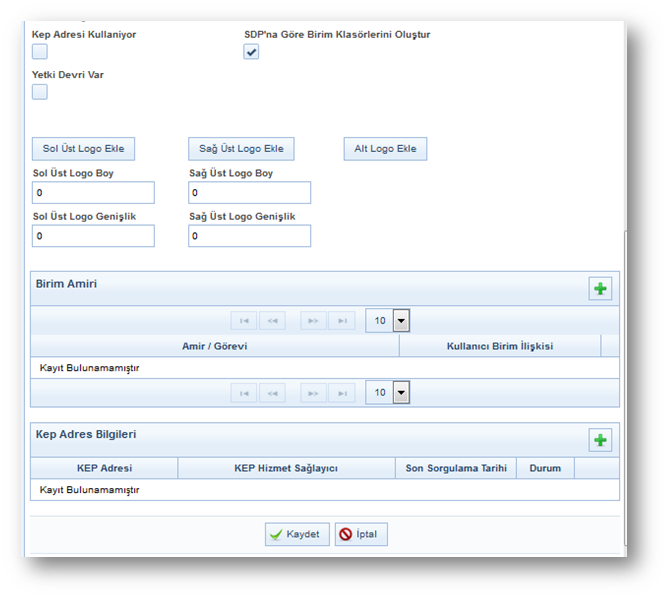
Task: Go to last page in bottom Birim Amiri paginator
Action: [x=342, y=393]
